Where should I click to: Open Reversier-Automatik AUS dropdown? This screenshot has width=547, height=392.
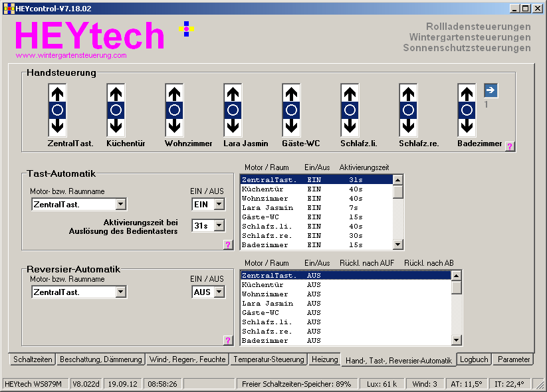[219, 292]
